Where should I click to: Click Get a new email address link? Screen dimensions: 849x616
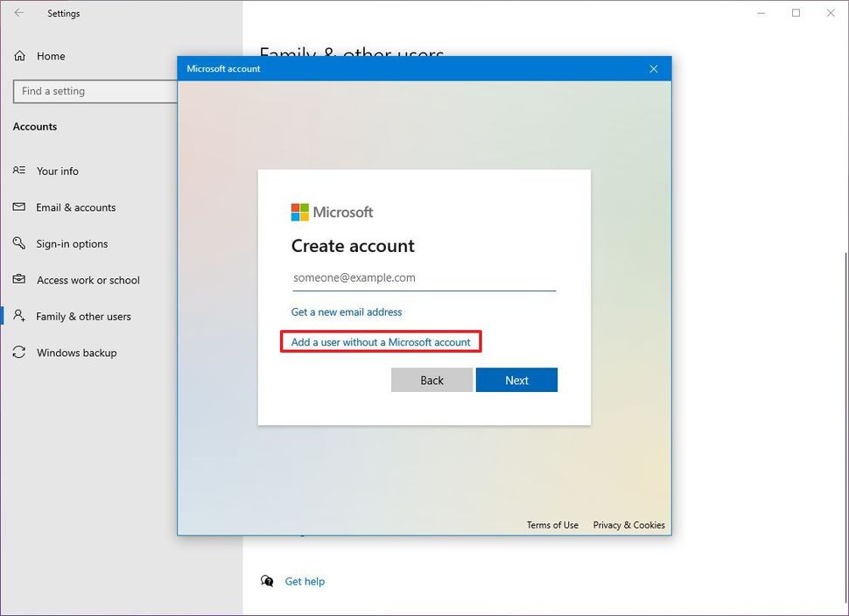click(347, 311)
